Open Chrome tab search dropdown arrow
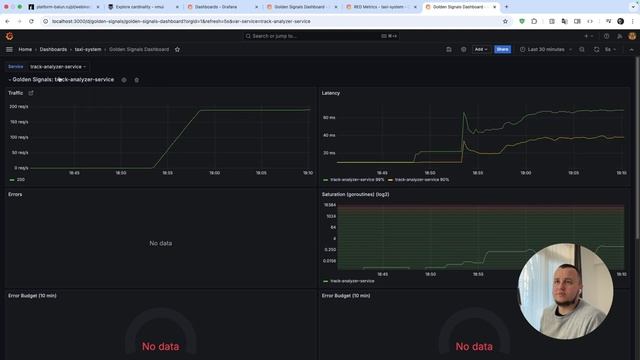This screenshot has height=360, width=640. [632, 7]
